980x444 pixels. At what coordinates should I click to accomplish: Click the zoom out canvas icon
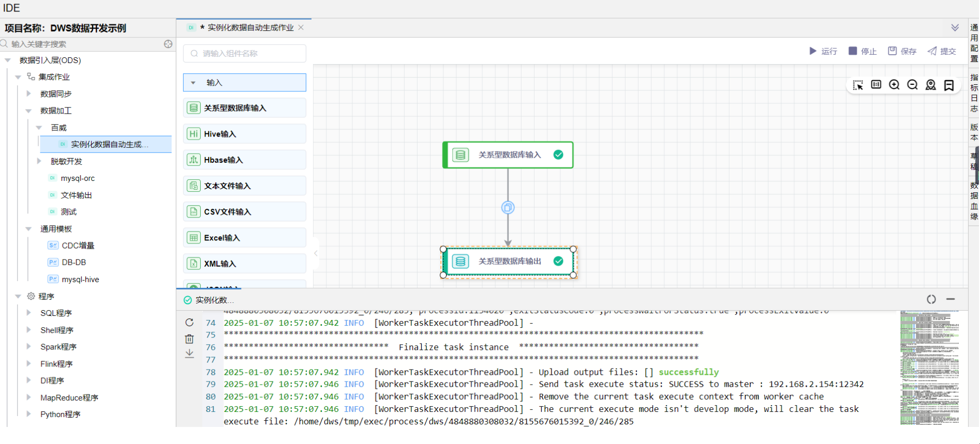pos(912,85)
